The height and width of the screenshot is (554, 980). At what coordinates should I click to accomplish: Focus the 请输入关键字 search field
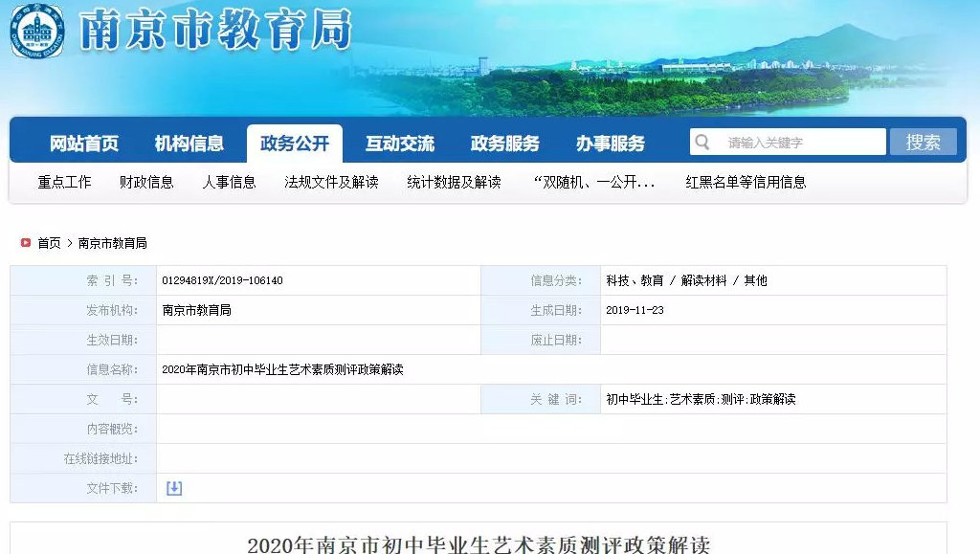(789, 142)
